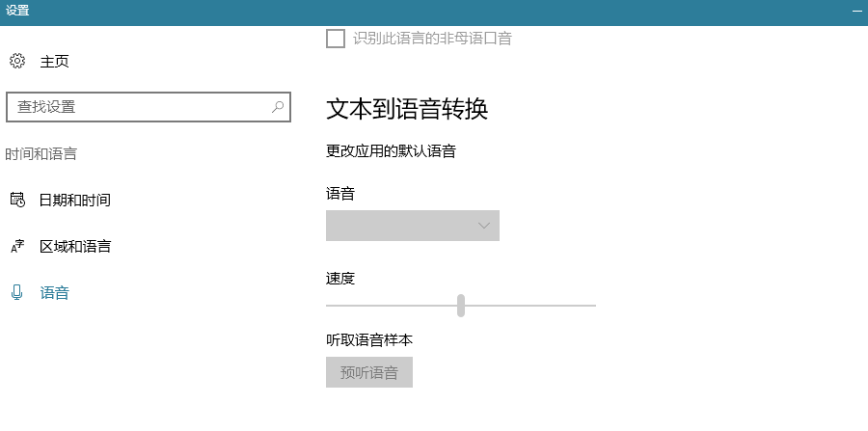
Task: Click the right end of 速度 slider
Action: coord(592,306)
